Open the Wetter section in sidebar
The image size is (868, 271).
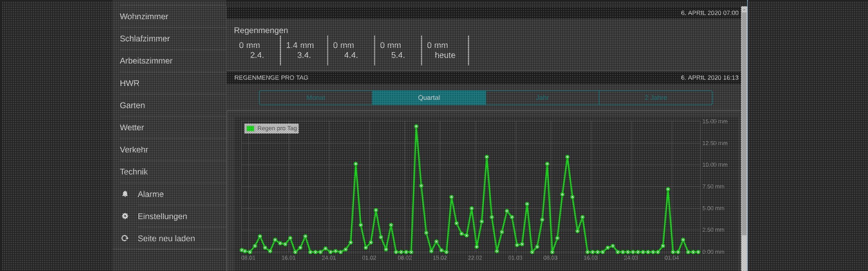pyautogui.click(x=132, y=128)
